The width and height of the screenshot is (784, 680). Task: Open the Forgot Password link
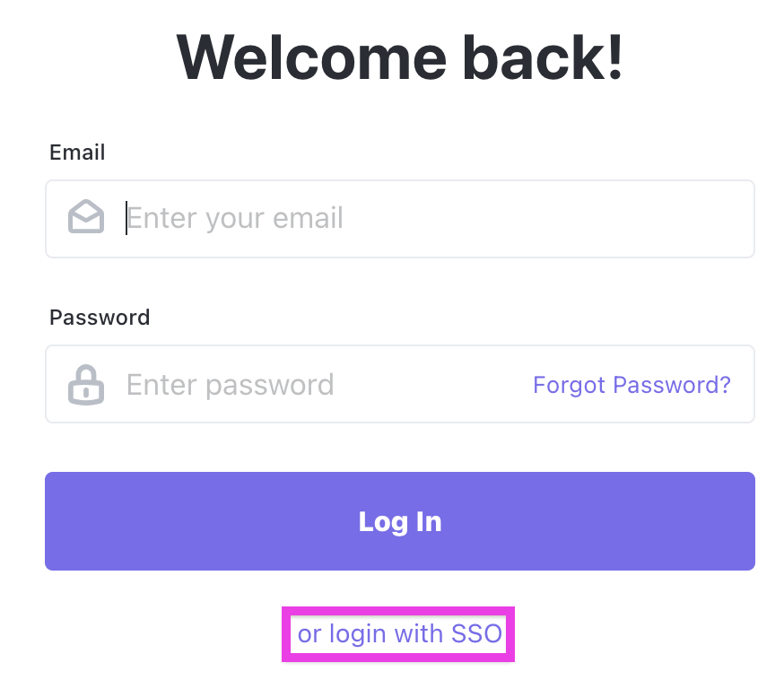tap(632, 384)
